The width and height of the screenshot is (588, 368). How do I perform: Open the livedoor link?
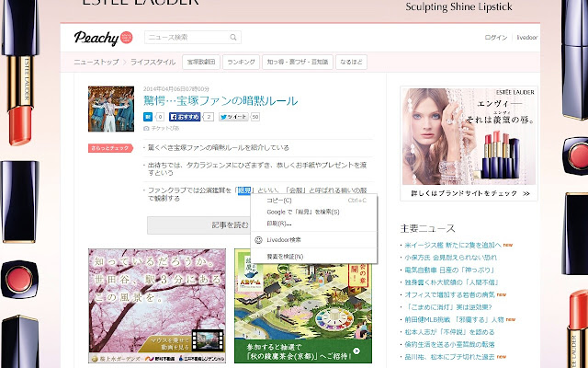(526, 37)
